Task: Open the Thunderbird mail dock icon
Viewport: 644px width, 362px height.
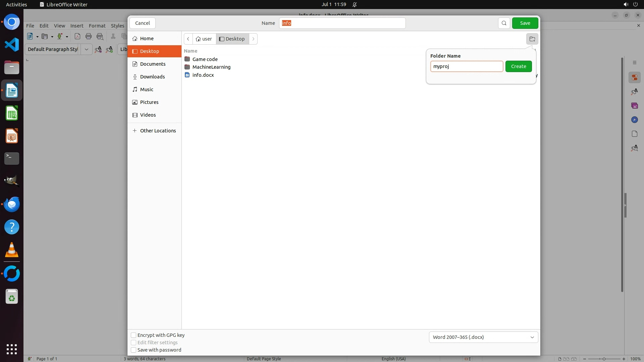Action: (12, 204)
